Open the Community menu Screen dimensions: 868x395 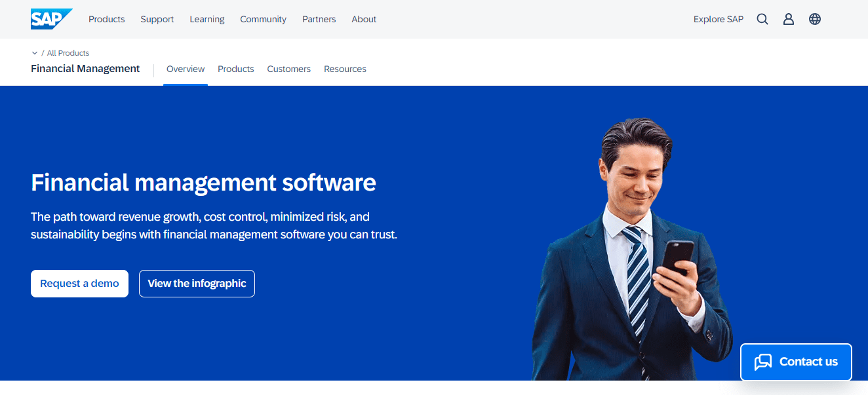click(263, 19)
